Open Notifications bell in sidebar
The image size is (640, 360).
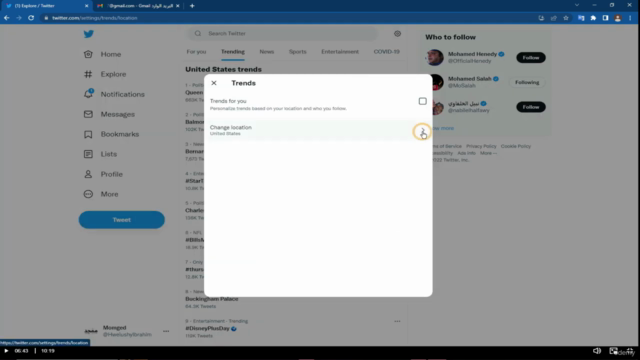(114, 94)
